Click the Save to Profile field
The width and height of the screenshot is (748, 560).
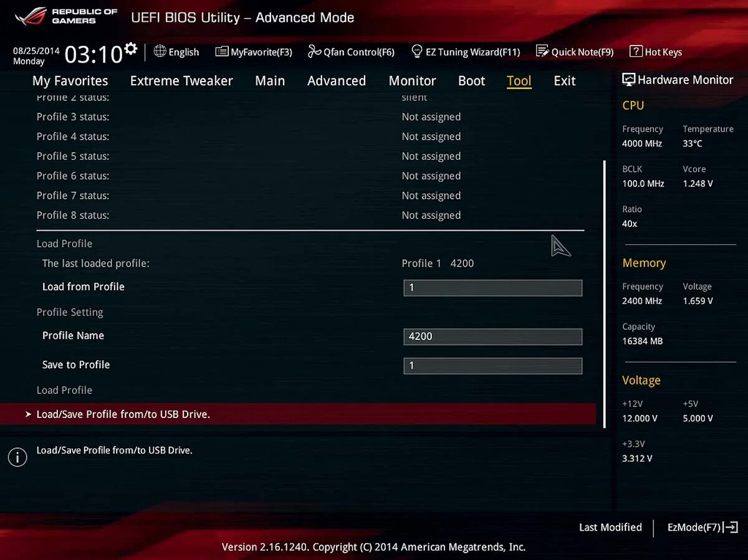point(492,366)
